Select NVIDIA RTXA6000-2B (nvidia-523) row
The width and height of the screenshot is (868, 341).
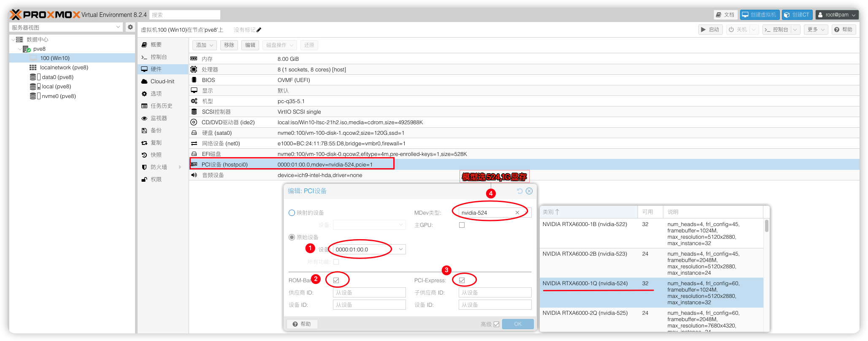pos(651,263)
